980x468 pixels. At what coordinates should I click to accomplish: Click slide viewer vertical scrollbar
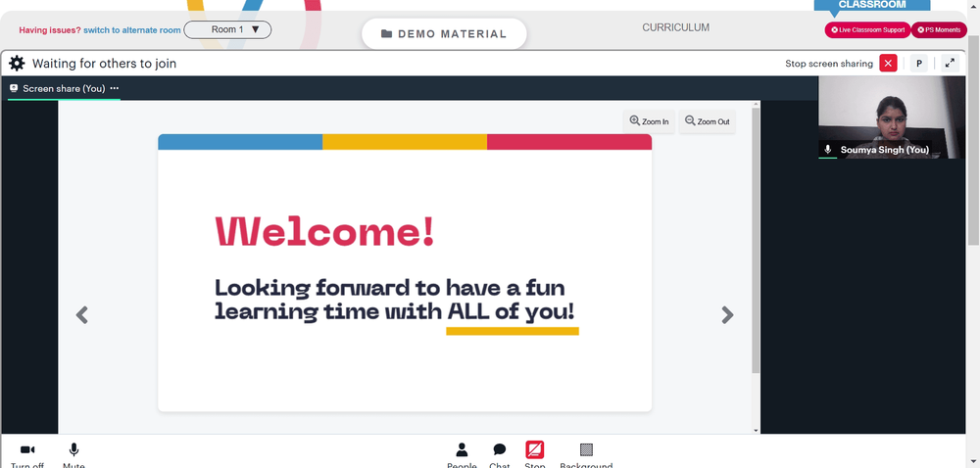pos(756,240)
